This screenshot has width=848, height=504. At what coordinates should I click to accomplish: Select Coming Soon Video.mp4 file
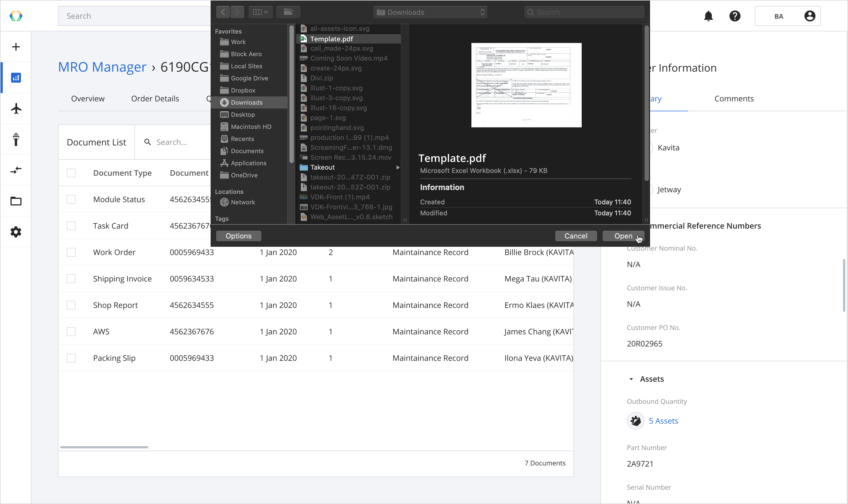click(x=349, y=58)
